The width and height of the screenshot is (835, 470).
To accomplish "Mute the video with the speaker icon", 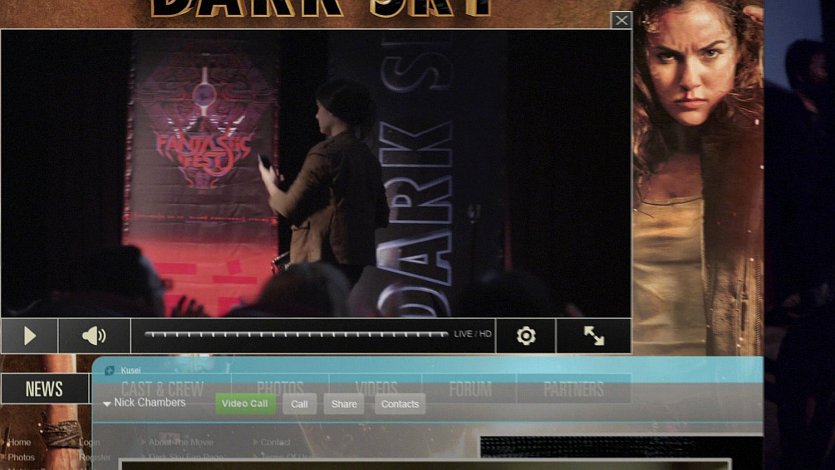I will pyautogui.click(x=94, y=336).
